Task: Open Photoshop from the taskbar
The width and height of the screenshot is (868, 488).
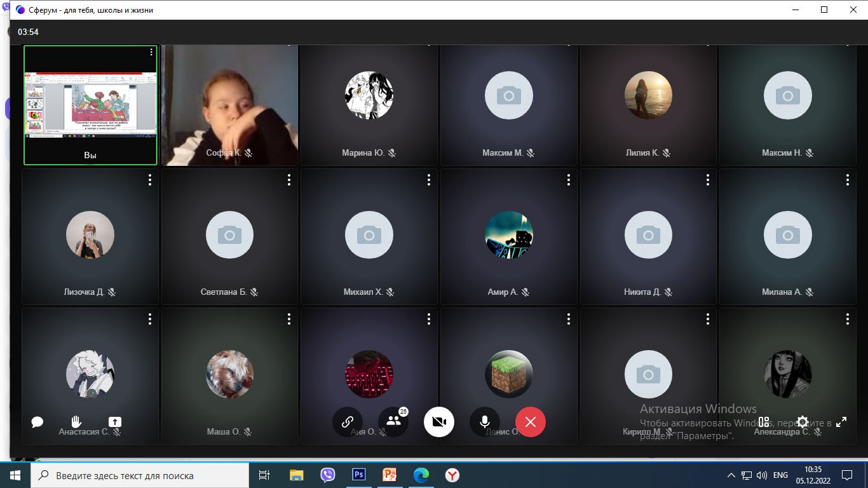Action: (x=358, y=475)
